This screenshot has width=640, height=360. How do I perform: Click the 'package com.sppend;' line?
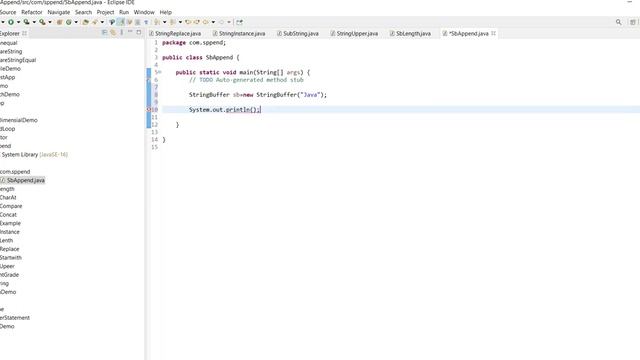pos(194,42)
